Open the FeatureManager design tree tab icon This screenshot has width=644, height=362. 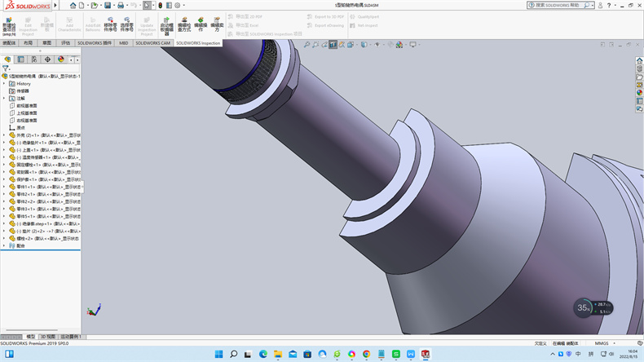[x=8, y=60]
